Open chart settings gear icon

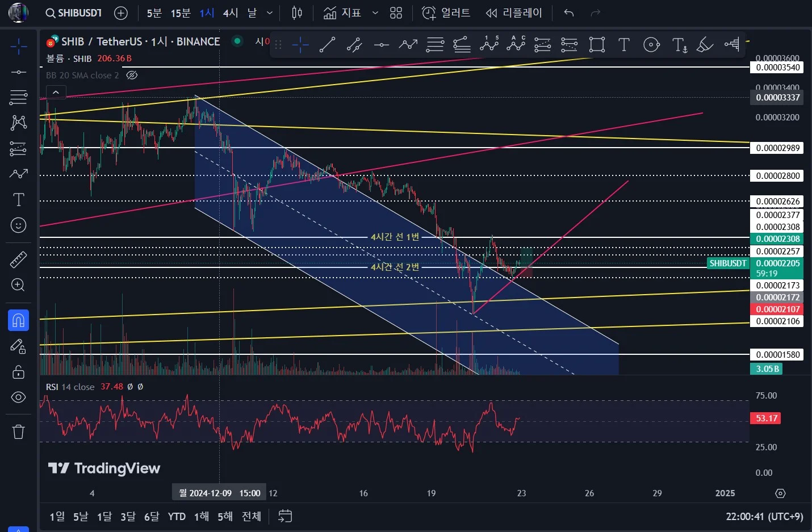(780, 493)
